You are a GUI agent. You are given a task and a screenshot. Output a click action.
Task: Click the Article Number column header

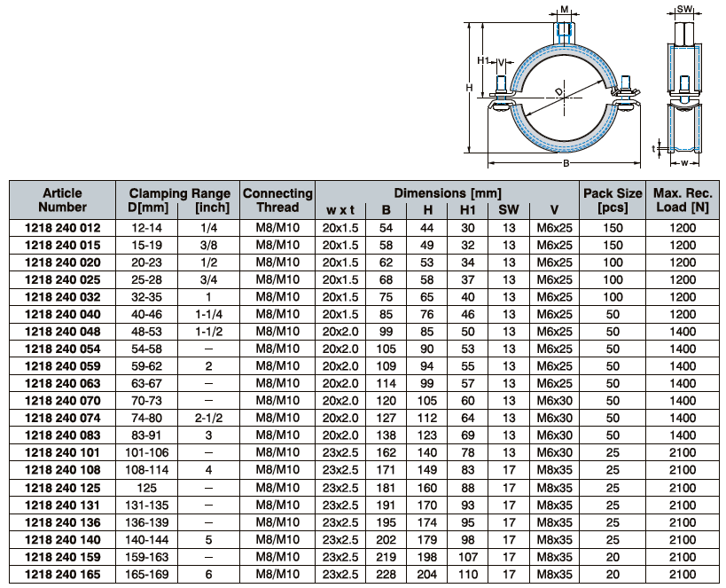point(62,200)
